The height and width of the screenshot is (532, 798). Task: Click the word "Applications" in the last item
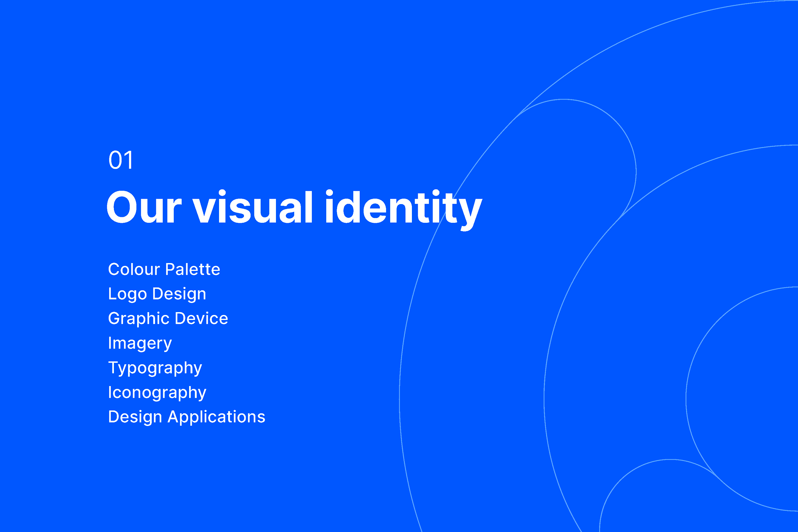click(x=216, y=417)
